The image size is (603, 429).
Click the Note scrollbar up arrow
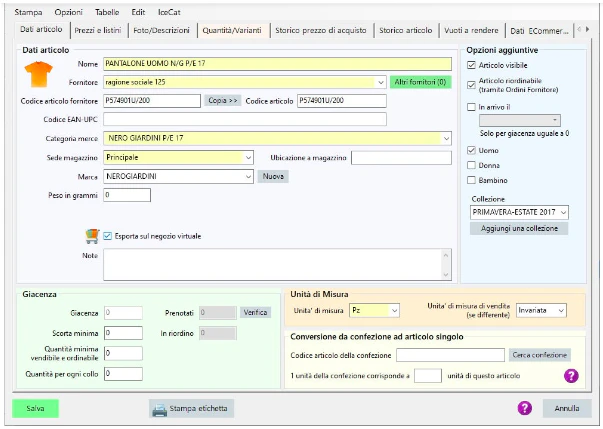[446, 254]
